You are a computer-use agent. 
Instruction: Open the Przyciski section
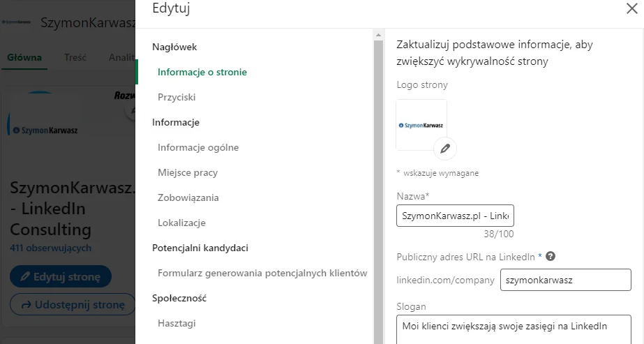tap(177, 97)
